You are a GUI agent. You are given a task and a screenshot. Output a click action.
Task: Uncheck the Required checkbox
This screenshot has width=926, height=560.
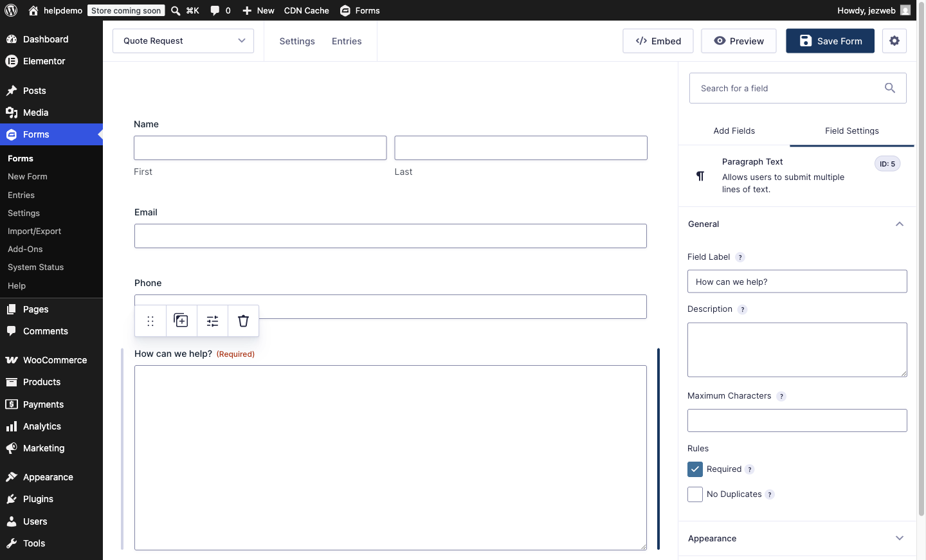point(695,469)
